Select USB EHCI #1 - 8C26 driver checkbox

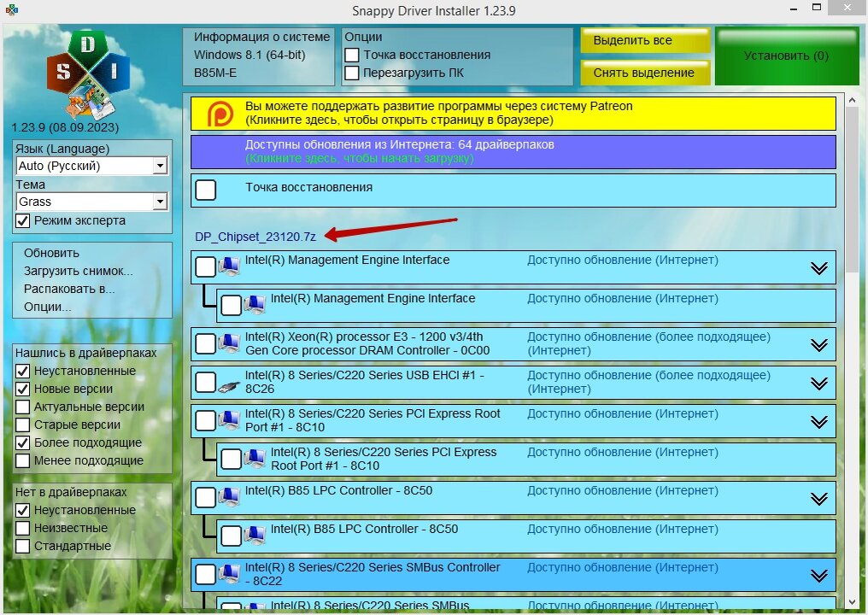(206, 383)
